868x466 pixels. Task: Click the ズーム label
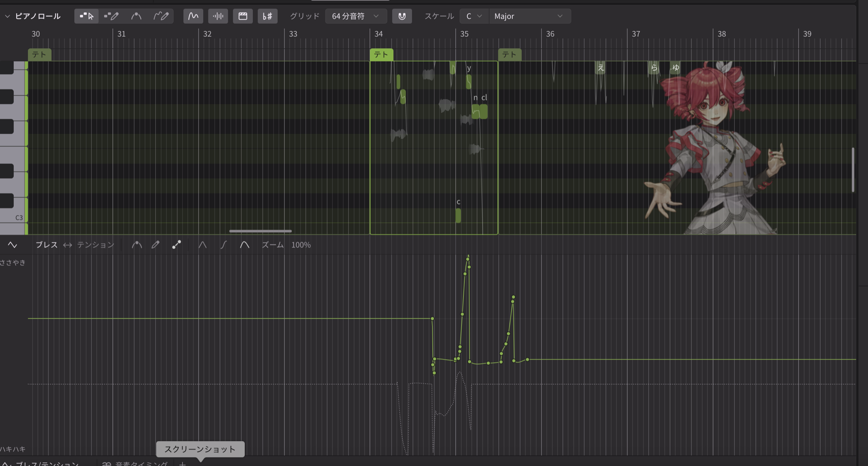point(273,245)
